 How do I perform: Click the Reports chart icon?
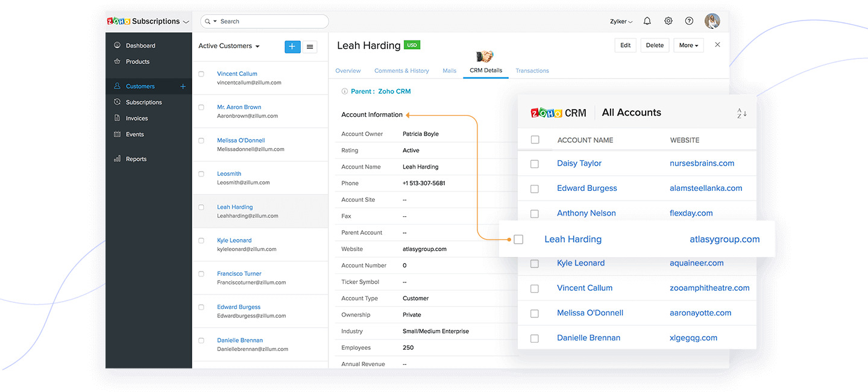117,159
